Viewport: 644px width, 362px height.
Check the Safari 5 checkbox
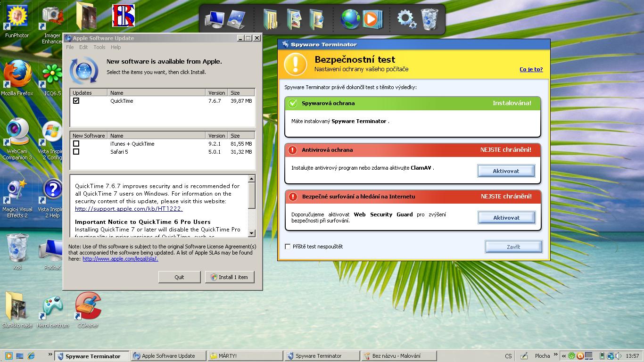[76, 152]
